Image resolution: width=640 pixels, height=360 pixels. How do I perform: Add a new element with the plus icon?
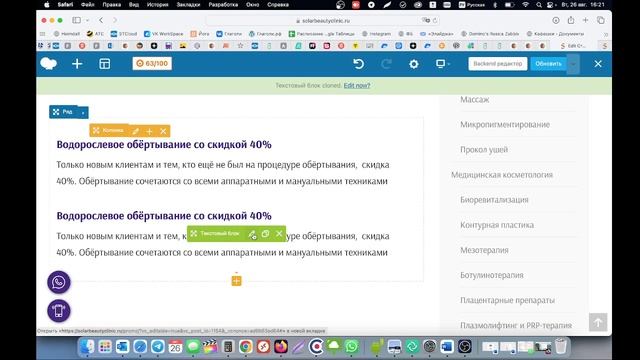77,64
